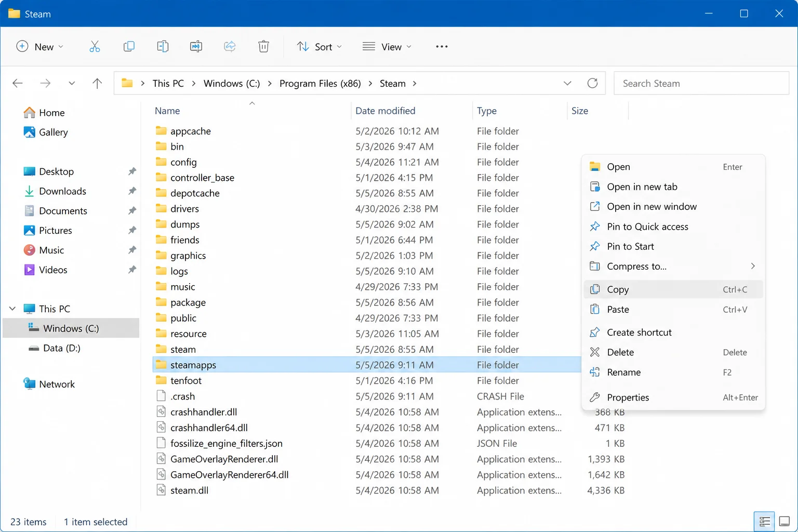
Task: Open Music in quick access
Action: (44, 250)
